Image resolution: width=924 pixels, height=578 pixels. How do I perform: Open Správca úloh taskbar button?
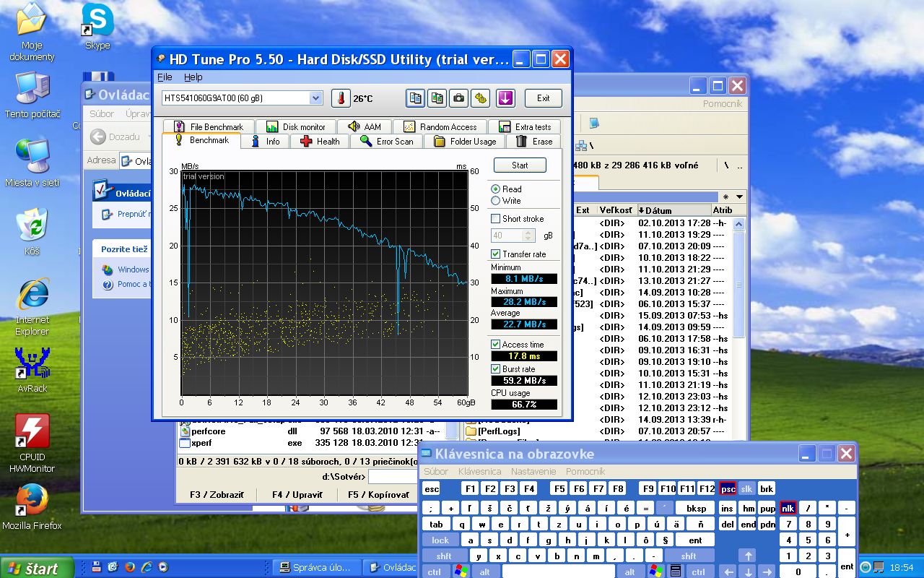[x=318, y=568]
